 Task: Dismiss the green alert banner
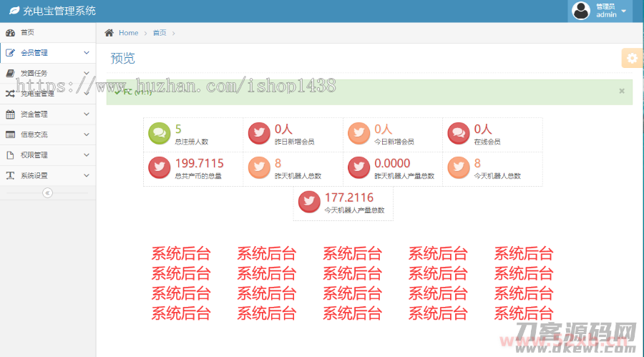[621, 91]
